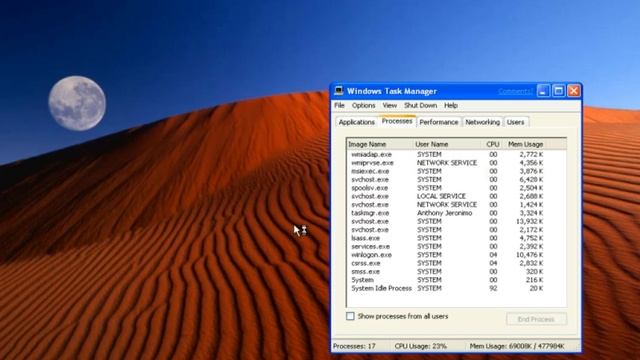Switch to the Applications tab
This screenshot has height=360, width=640.
tap(356, 122)
